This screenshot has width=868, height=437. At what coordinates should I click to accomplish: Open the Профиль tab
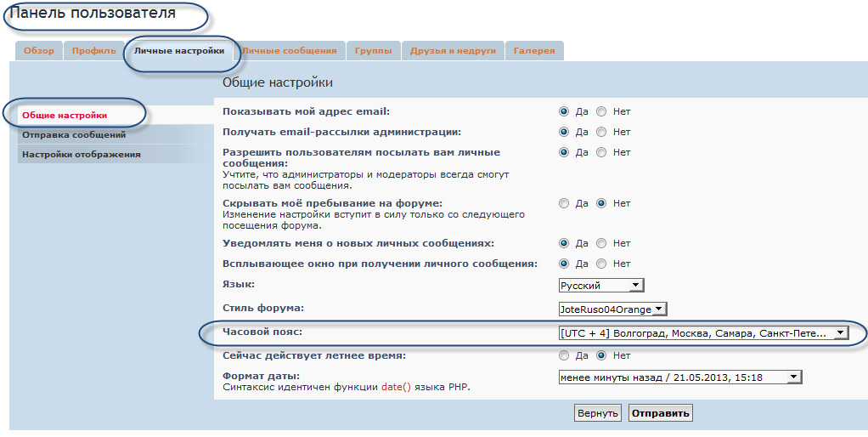pos(93,51)
